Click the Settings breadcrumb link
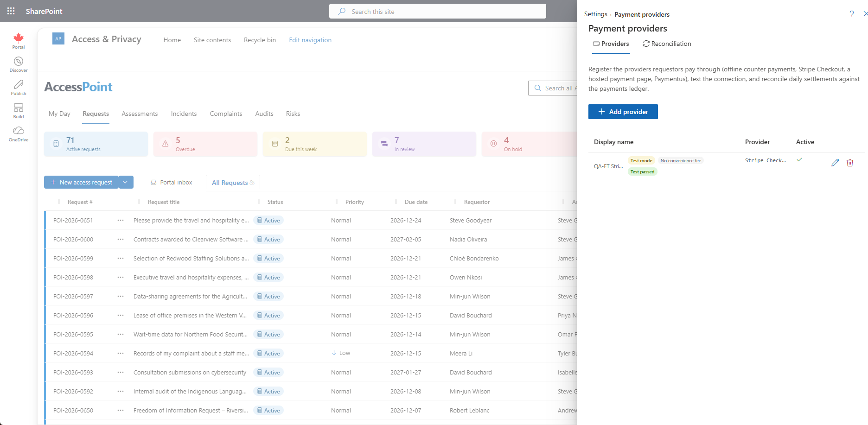The image size is (868, 425). (x=595, y=14)
